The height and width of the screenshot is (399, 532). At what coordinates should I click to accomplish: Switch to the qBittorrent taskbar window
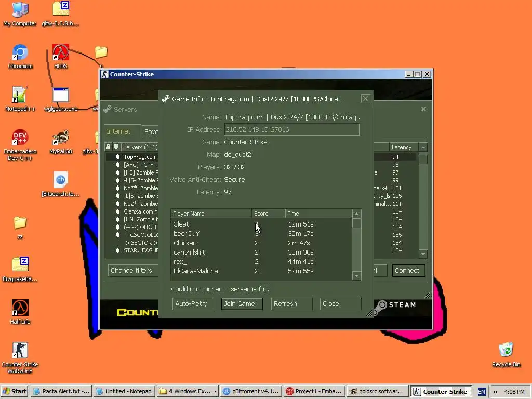[251, 392]
